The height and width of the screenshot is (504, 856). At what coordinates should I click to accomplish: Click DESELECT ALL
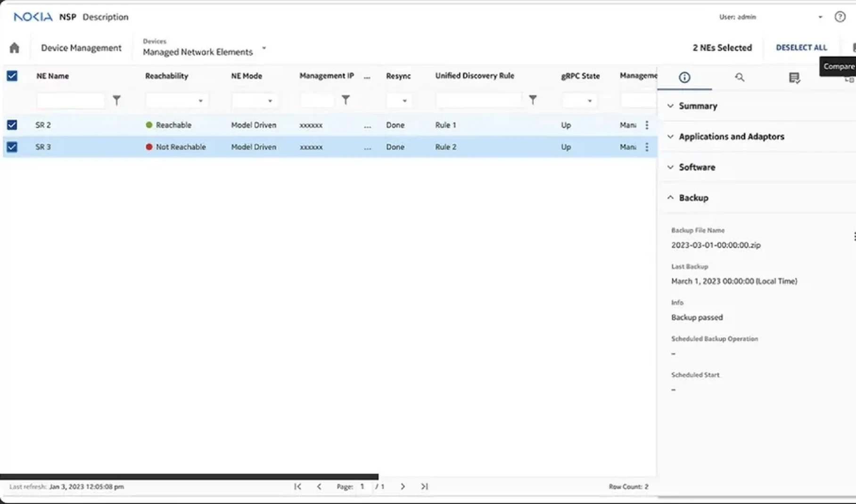pos(801,48)
